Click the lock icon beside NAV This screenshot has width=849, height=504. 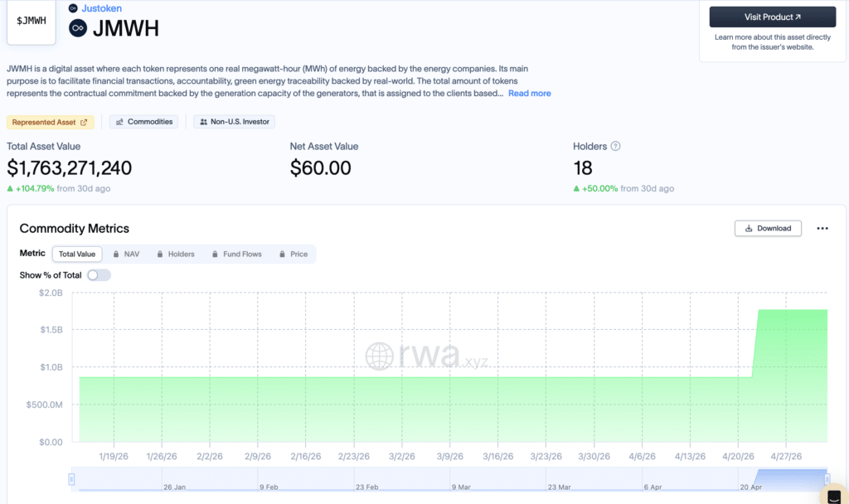[x=116, y=254]
